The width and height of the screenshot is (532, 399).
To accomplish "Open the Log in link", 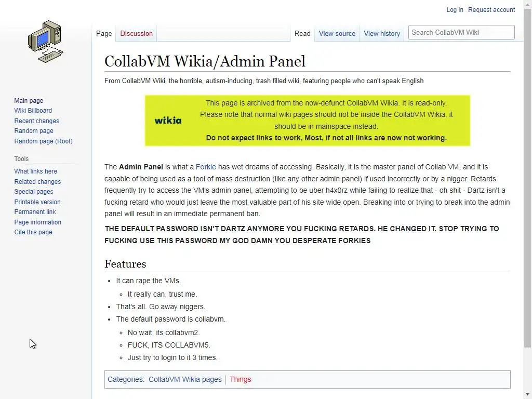I will [x=455, y=10].
